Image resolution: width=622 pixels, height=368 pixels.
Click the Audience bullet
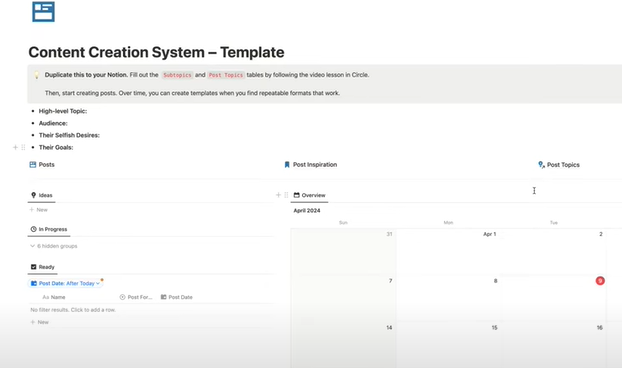pos(53,123)
